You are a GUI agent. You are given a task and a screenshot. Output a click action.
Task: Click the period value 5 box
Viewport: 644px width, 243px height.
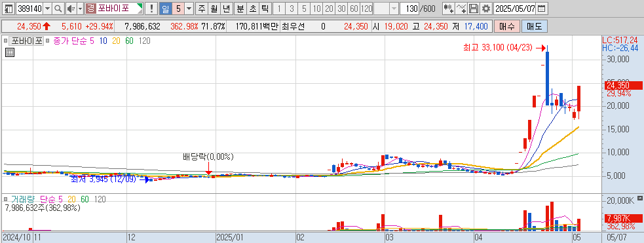pos(178,9)
